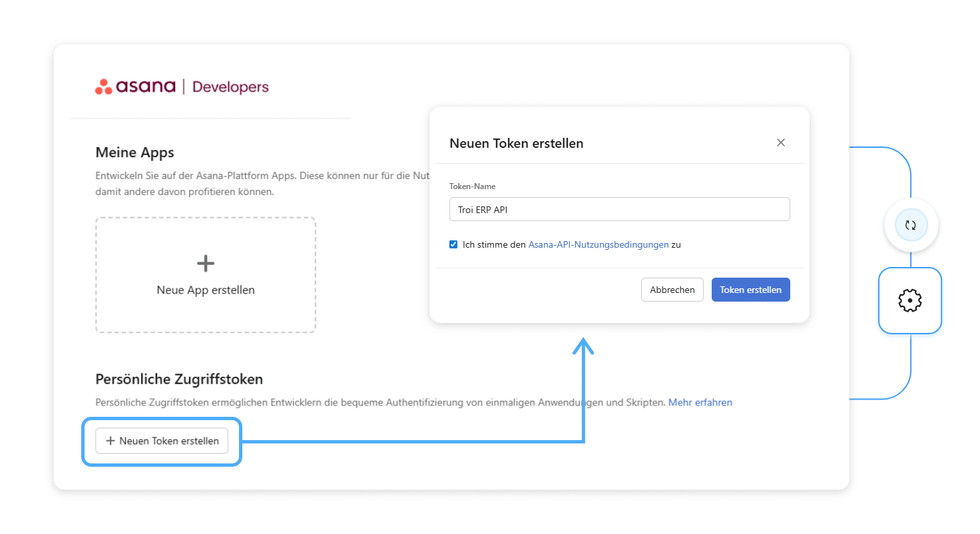Image resolution: width=980 pixels, height=534 pixels.
Task: Focus the Token-Name input field
Action: click(x=619, y=209)
